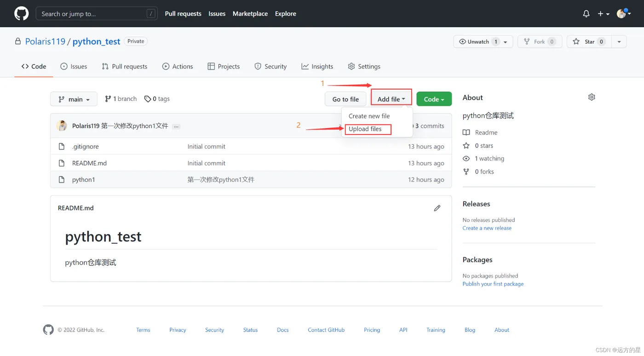This screenshot has width=644, height=356.
Task: Open Pricing footer link
Action: [x=372, y=330]
